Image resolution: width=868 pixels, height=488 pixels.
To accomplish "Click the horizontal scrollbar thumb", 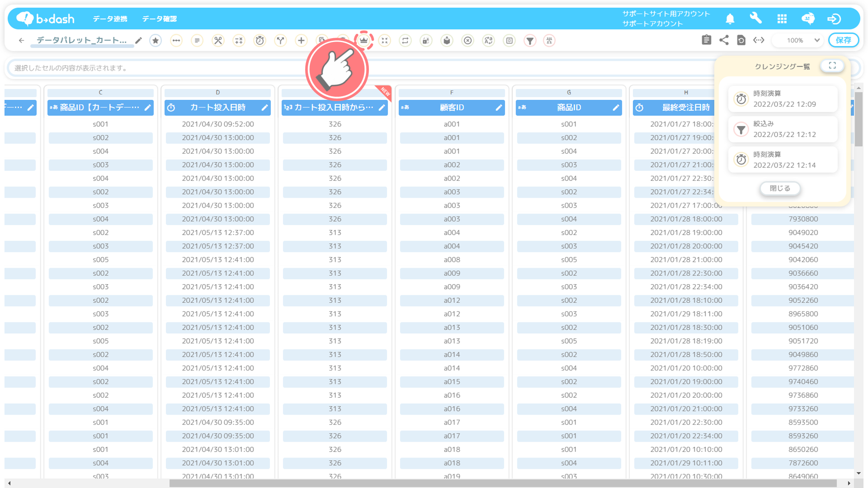I will 503,483.
